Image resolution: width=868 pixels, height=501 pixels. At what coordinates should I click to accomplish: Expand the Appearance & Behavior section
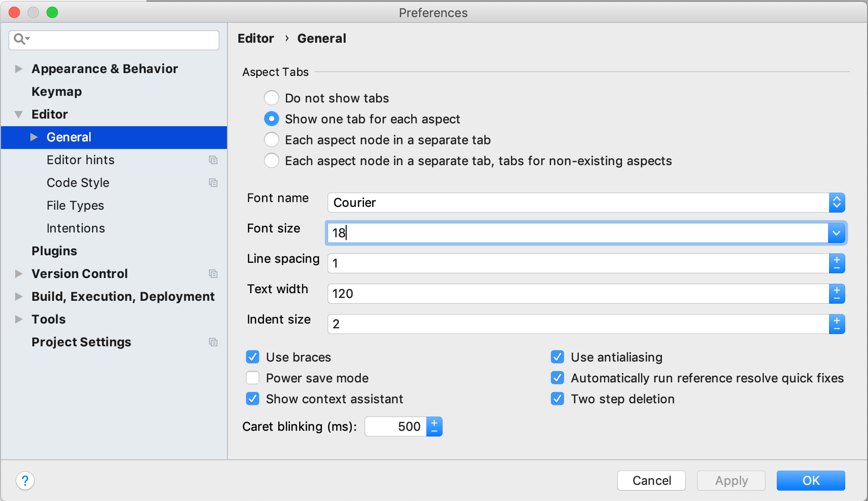(x=19, y=68)
